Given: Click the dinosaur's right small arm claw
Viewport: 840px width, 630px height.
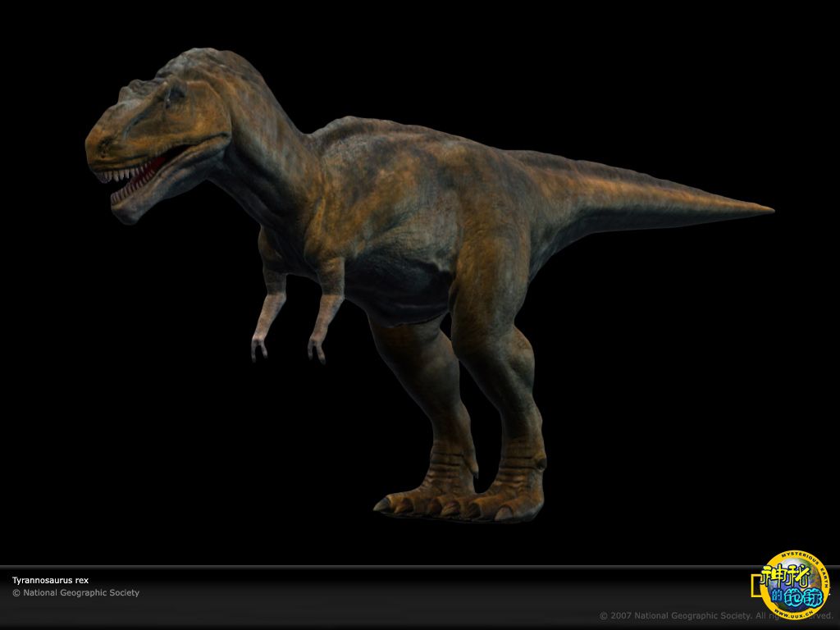Looking at the screenshot, I should (317, 351).
